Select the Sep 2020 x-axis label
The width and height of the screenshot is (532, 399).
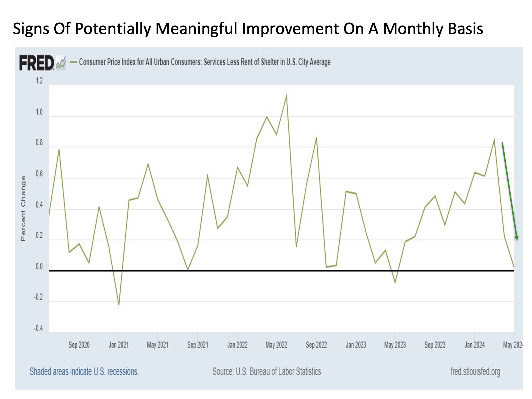(79, 345)
